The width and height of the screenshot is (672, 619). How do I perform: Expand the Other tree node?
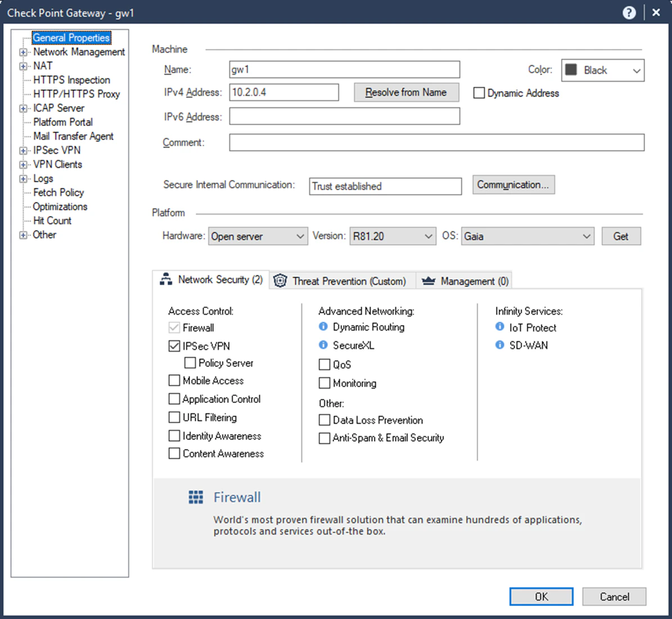23,235
